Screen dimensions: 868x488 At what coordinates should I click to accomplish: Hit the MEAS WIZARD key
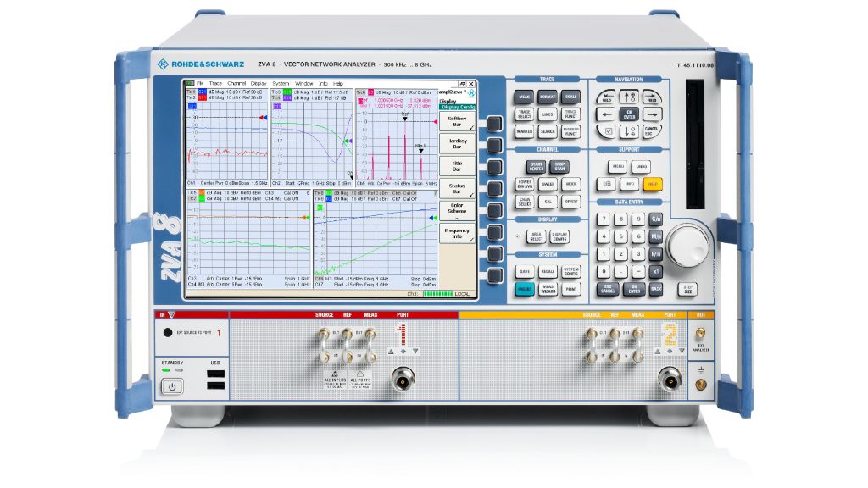point(548,290)
